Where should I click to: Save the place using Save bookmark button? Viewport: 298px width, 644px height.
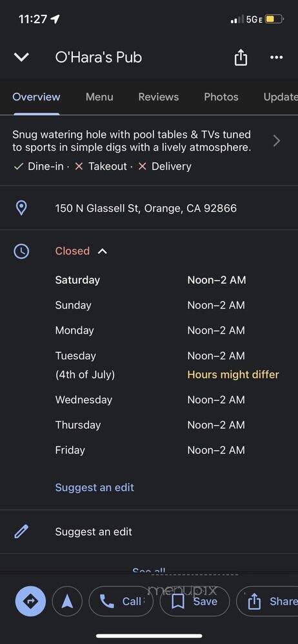pos(194,601)
